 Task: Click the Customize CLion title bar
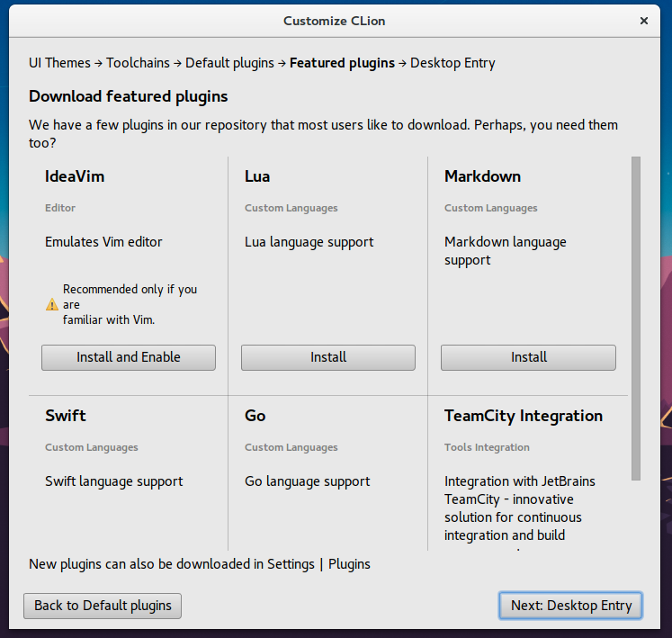[335, 21]
